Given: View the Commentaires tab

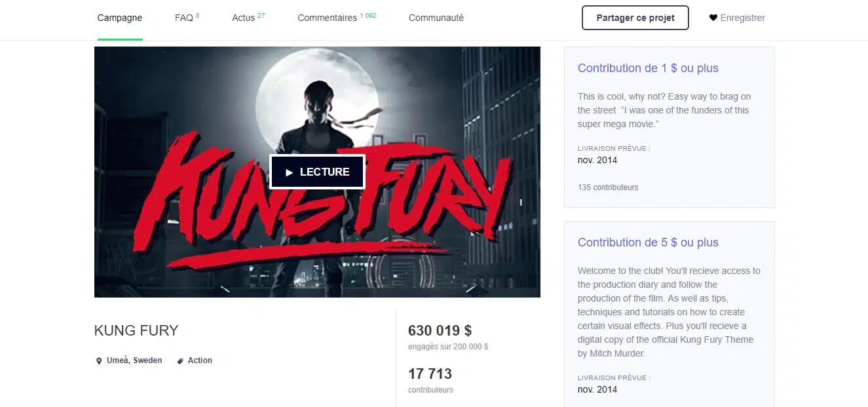Looking at the screenshot, I should (x=337, y=18).
